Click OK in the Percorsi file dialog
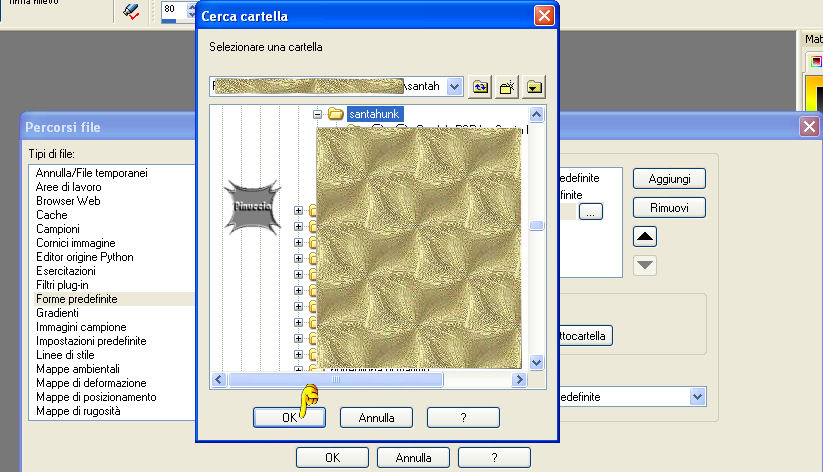This screenshot has width=823, height=472. [332, 457]
